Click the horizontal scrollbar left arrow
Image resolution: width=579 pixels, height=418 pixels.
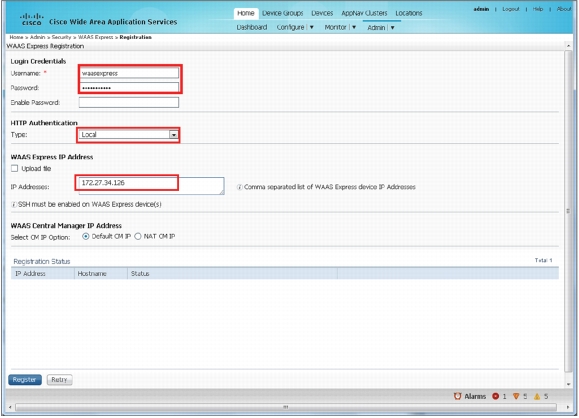point(10,407)
